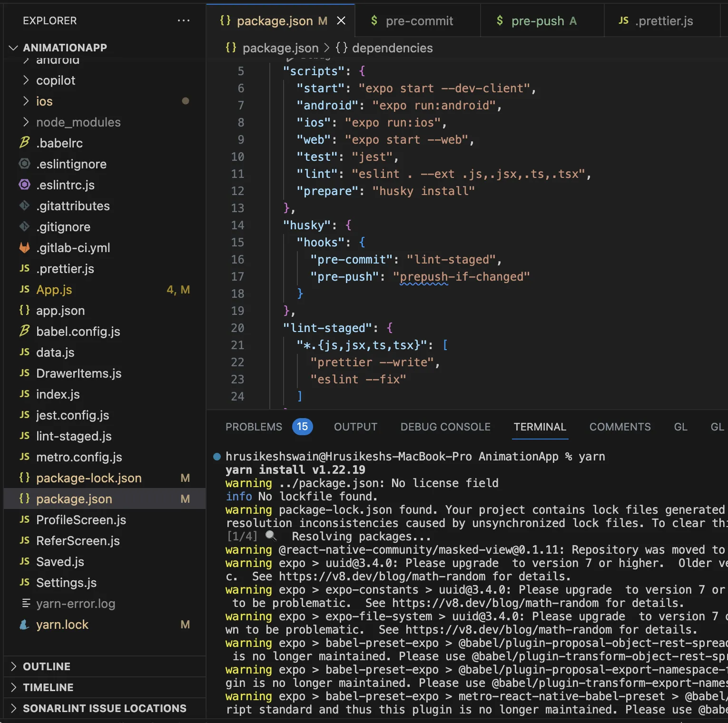
Task: Click the braces icon in breadcrumb before package.json
Action: tap(231, 48)
